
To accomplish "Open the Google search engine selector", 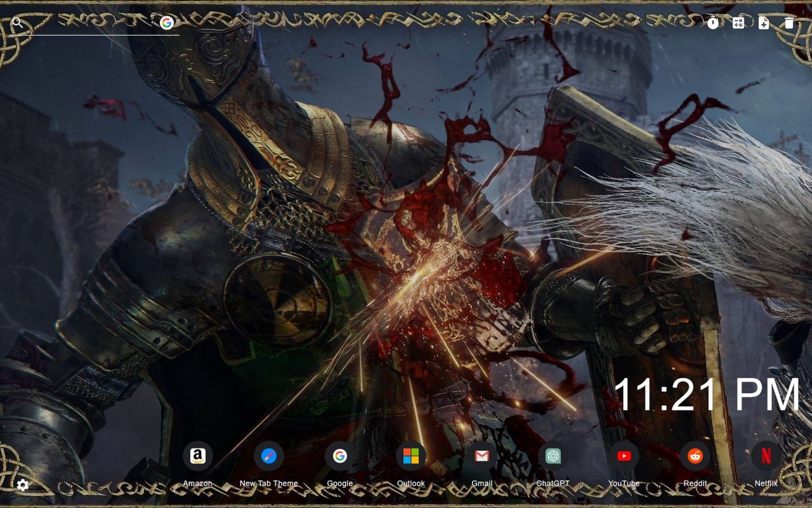I will [x=167, y=23].
